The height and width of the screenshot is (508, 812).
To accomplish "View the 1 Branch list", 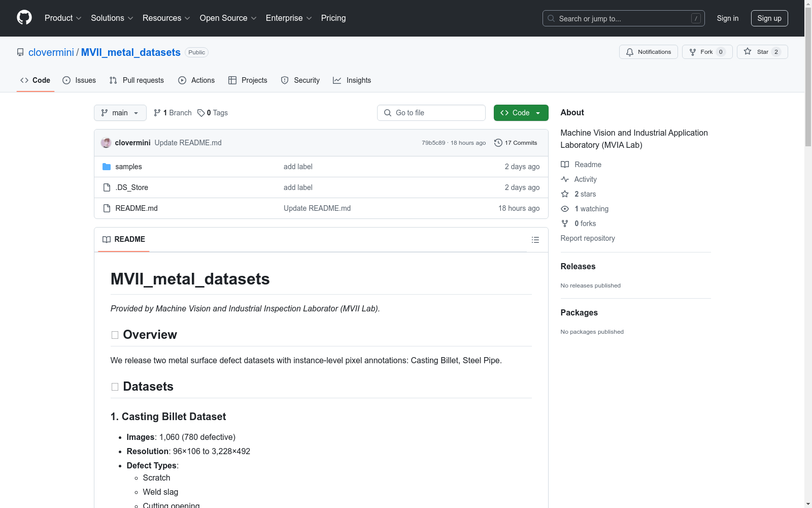I will [x=173, y=113].
